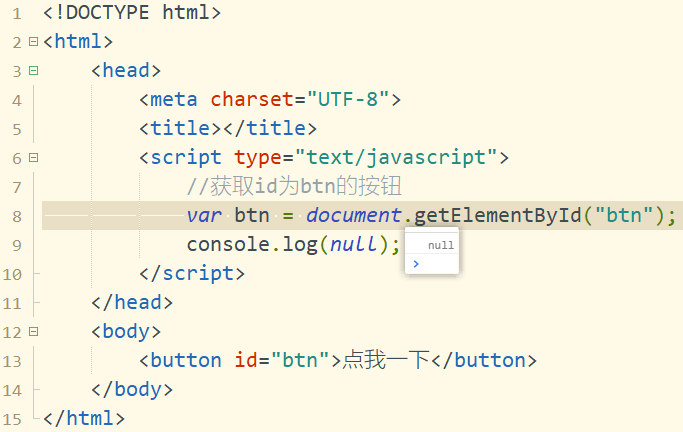This screenshot has width=683, height=432.
Task: Click the closing </title> tag
Action: (270, 128)
